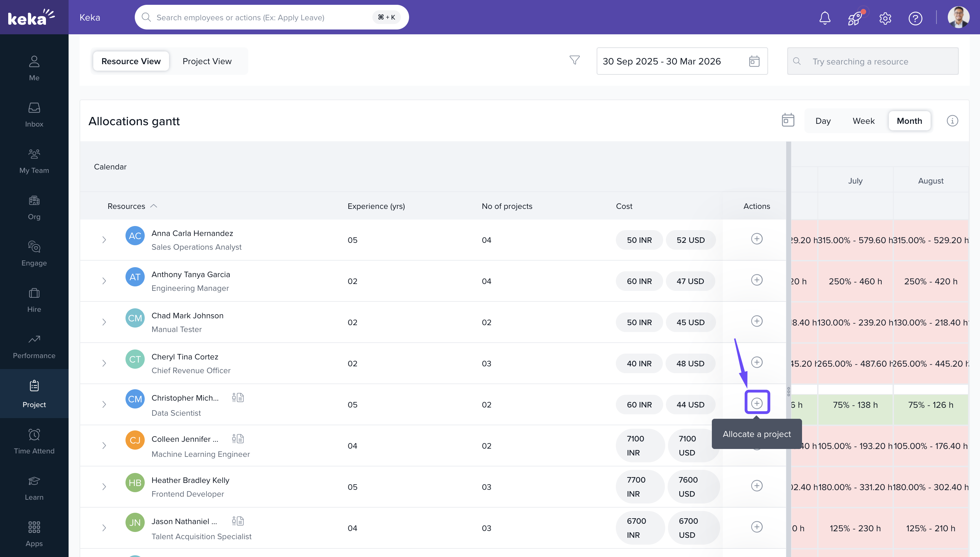Switch gantt scale to Week
980x557 pixels.
pyautogui.click(x=863, y=121)
